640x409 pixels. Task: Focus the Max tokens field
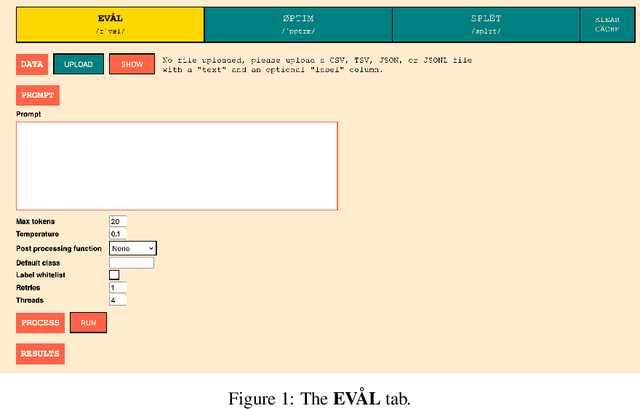tap(118, 221)
